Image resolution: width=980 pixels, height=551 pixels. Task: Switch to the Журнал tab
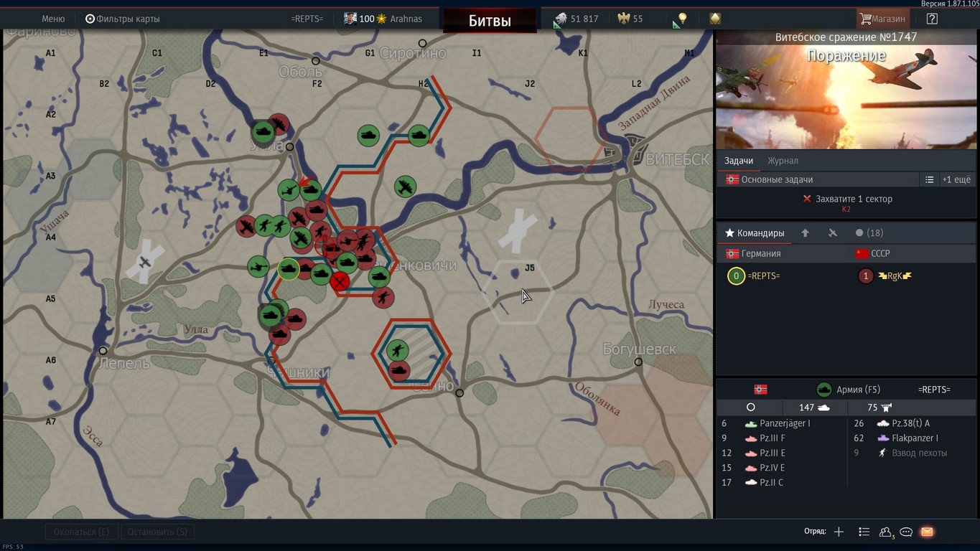(x=783, y=161)
